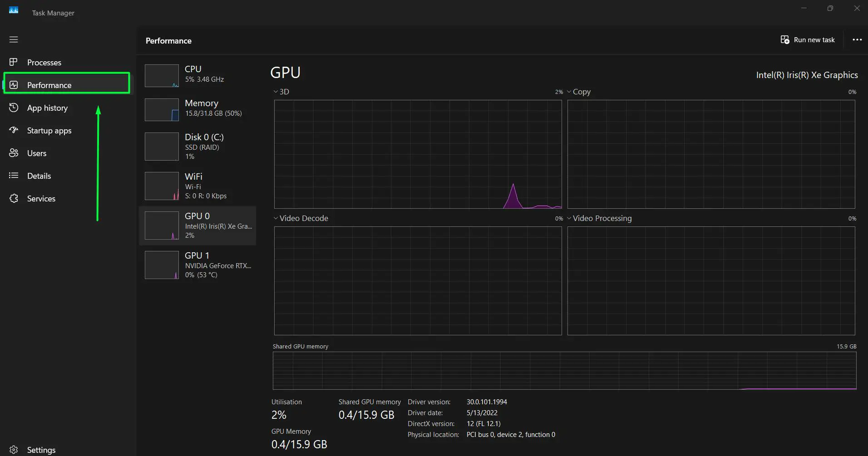Collapse the Video Processing section

click(570, 218)
